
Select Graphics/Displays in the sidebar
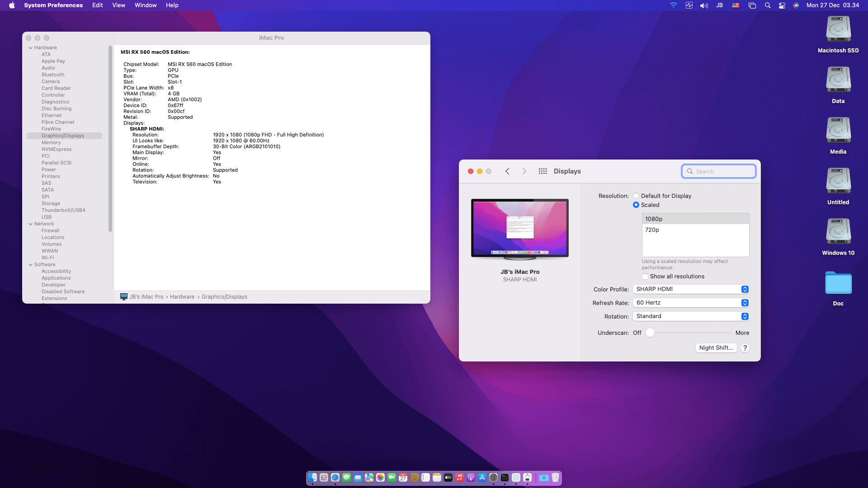64,136
